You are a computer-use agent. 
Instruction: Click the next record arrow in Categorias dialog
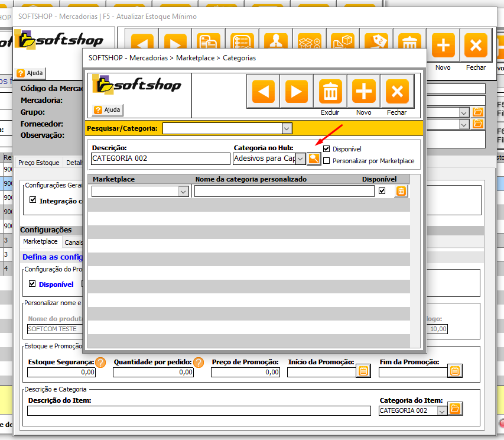point(297,92)
